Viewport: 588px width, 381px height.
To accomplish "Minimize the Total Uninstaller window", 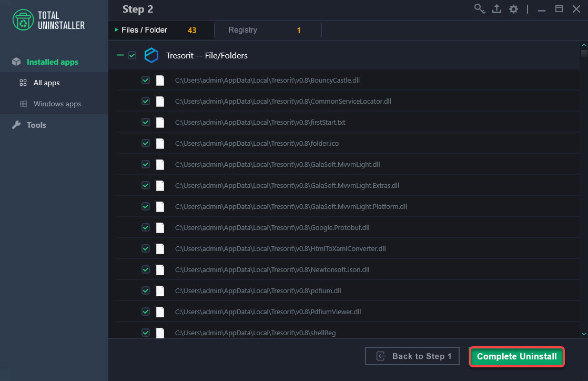I will click(x=542, y=9).
